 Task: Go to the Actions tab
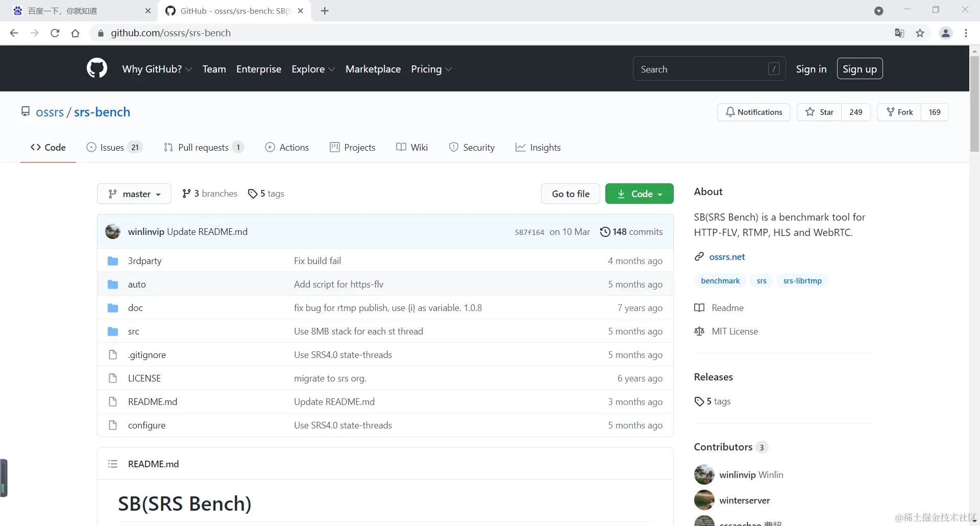[287, 147]
